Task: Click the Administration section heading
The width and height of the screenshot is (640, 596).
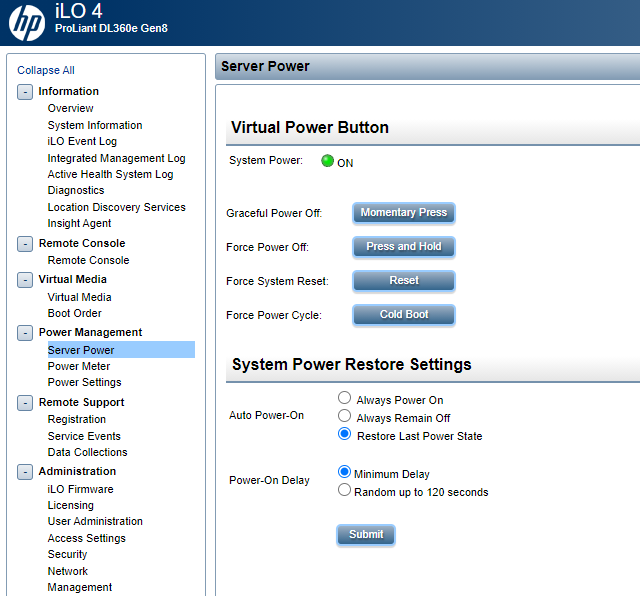Action: click(77, 471)
